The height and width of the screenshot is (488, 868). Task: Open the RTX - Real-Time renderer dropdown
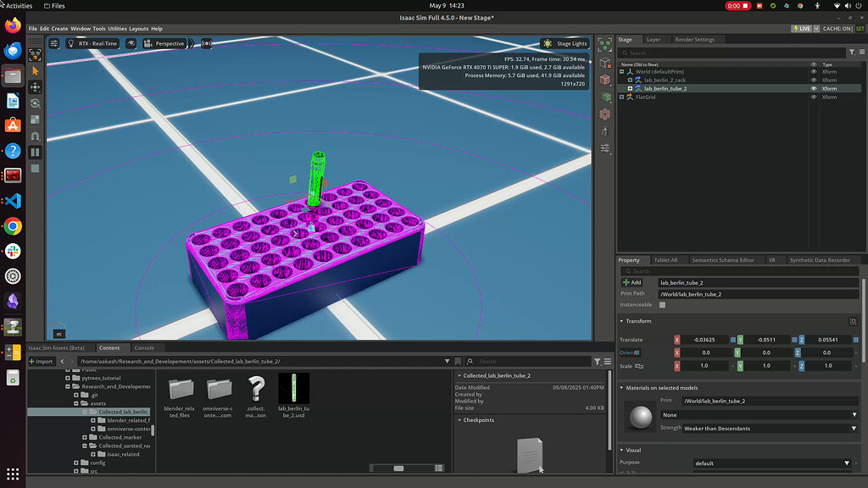(x=97, y=43)
